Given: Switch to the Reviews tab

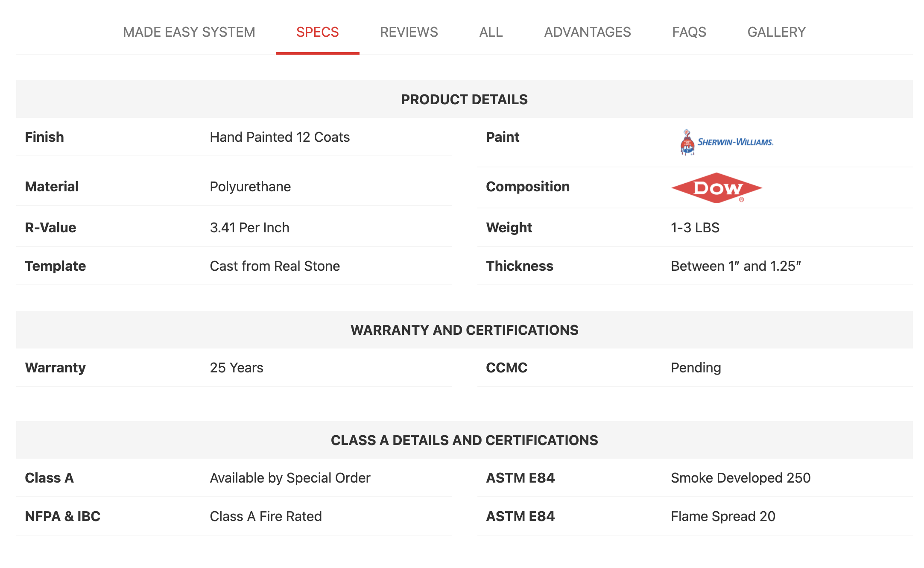Looking at the screenshot, I should point(409,32).
